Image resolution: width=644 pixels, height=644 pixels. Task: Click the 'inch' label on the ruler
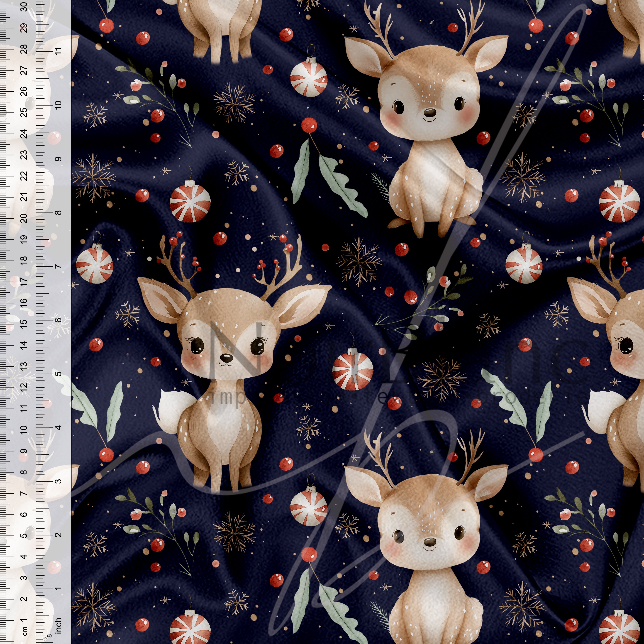(59, 626)
